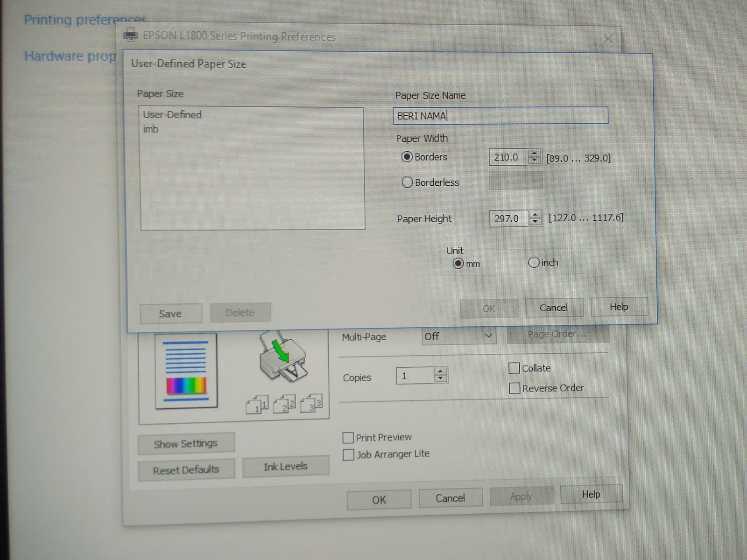Click the printer icon in the dialog title bar
The height and width of the screenshot is (560, 747).
click(131, 34)
